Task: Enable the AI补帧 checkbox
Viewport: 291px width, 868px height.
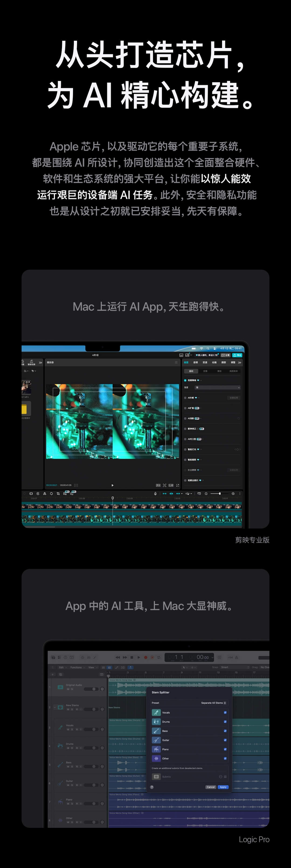Action: click(185, 398)
